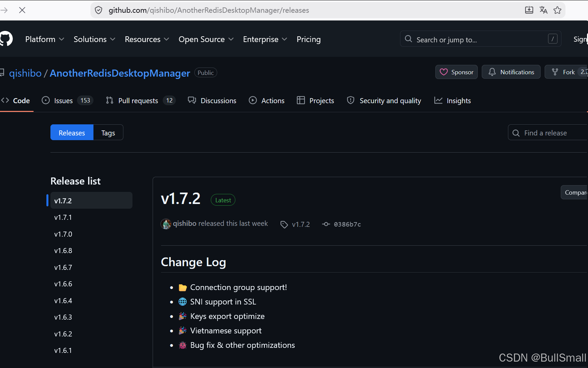Click the Sponsor heart icon
The image size is (588, 368).
444,72
